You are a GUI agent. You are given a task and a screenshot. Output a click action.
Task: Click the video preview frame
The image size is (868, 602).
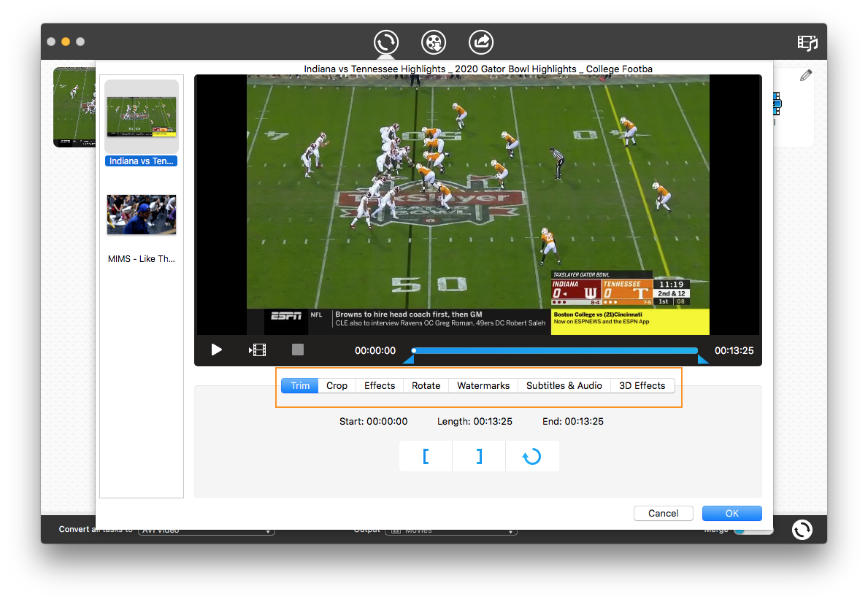477,205
